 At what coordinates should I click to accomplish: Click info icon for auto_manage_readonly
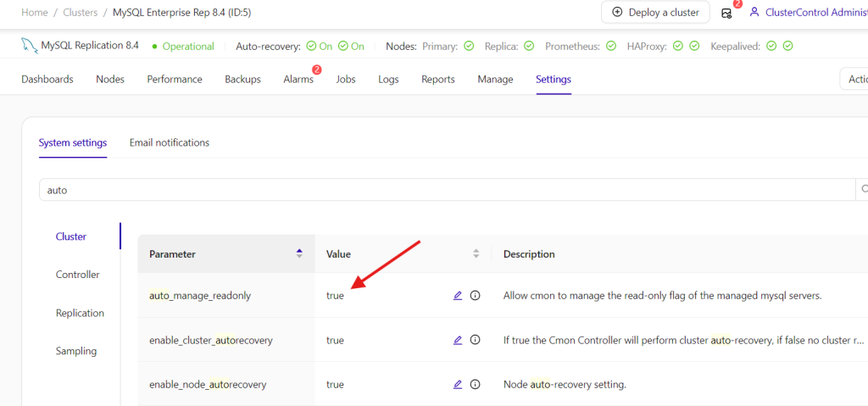(x=475, y=296)
